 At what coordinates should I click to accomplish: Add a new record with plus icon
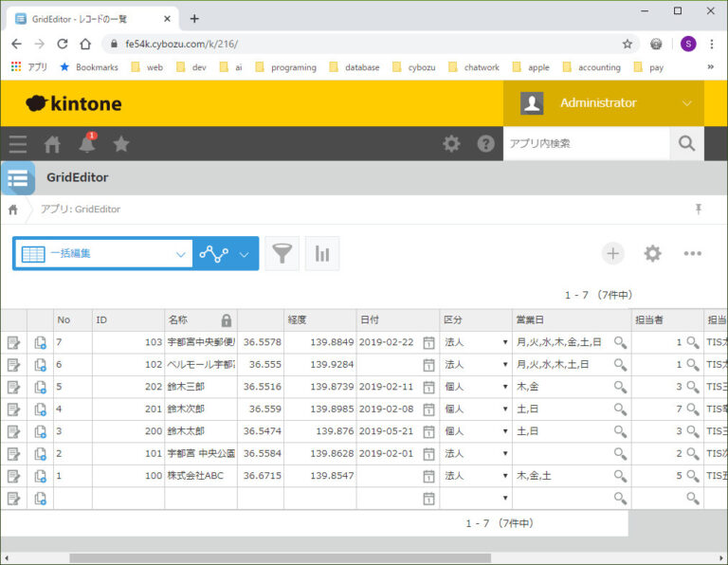click(x=613, y=253)
